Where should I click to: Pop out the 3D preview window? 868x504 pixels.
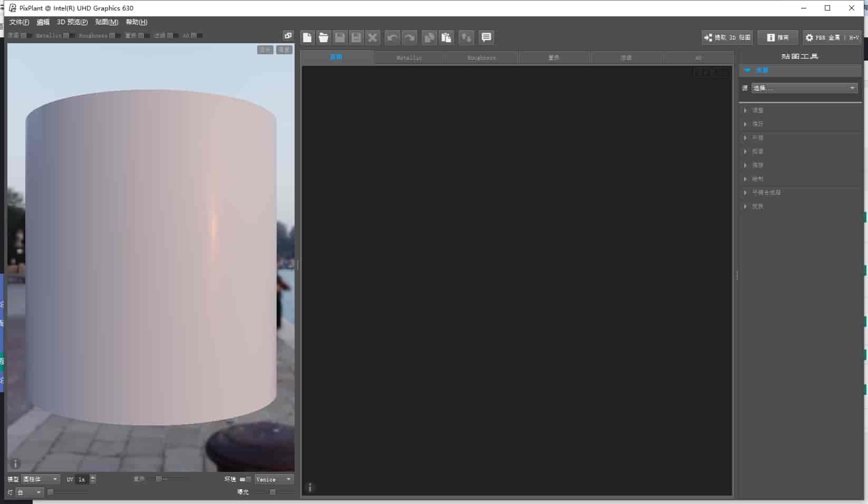tap(288, 36)
